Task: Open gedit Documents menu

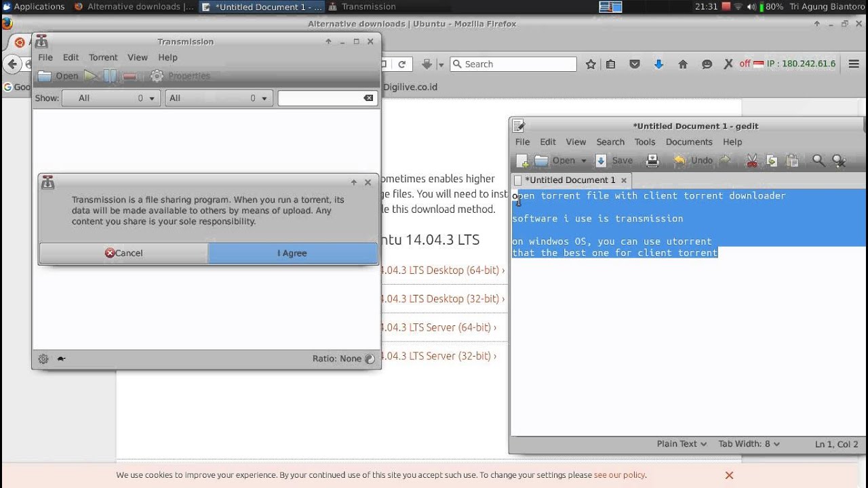Action: pyautogui.click(x=689, y=142)
